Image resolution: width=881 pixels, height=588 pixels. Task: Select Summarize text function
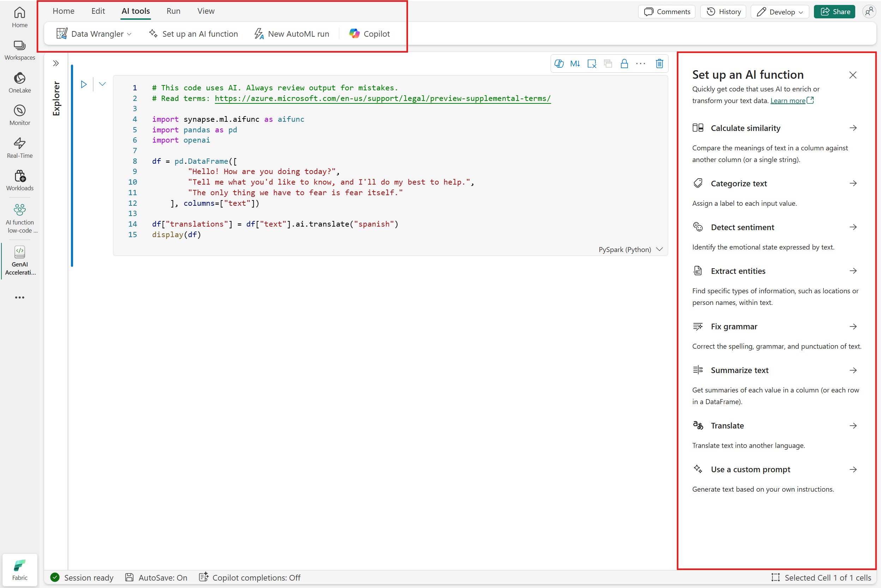(775, 370)
